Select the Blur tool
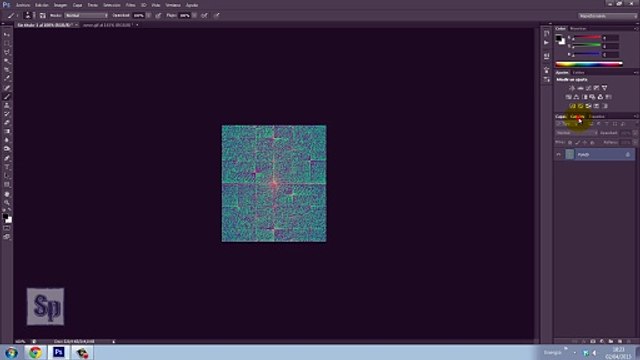The image size is (640, 360). pos(7,140)
